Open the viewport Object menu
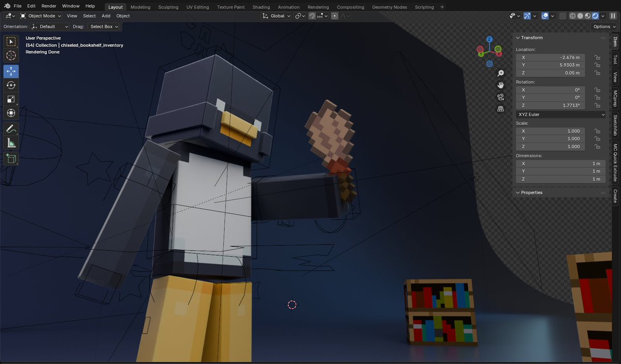The image size is (621, 364). 123,16
